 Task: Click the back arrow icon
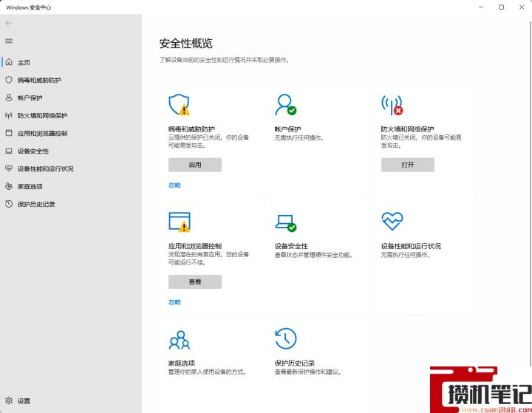[x=9, y=23]
